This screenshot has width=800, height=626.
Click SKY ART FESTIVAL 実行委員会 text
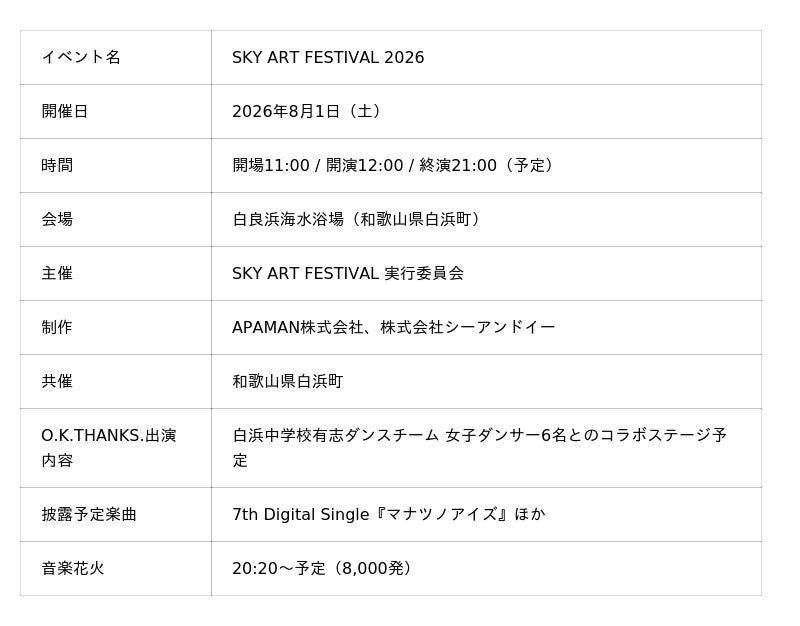tap(348, 273)
